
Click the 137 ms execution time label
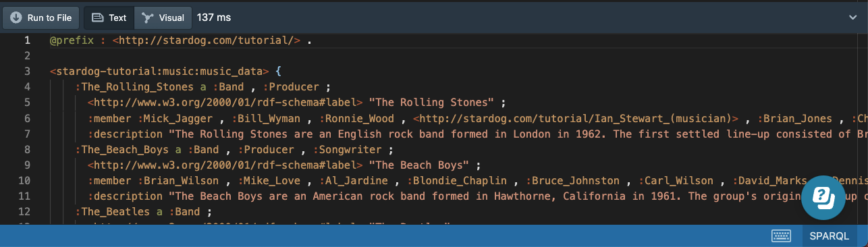click(x=213, y=18)
